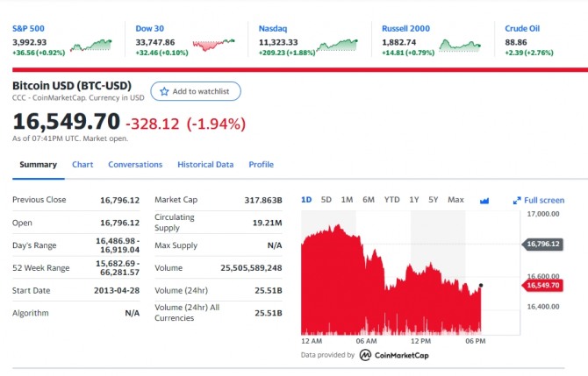Click the 16,549.70 current price marker
The height and width of the screenshot is (376, 588).
coord(542,286)
